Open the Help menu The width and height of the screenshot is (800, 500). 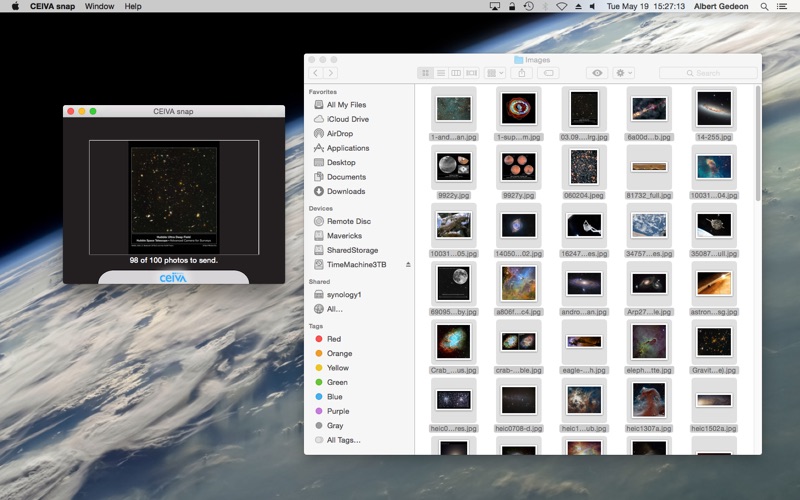point(133,6)
